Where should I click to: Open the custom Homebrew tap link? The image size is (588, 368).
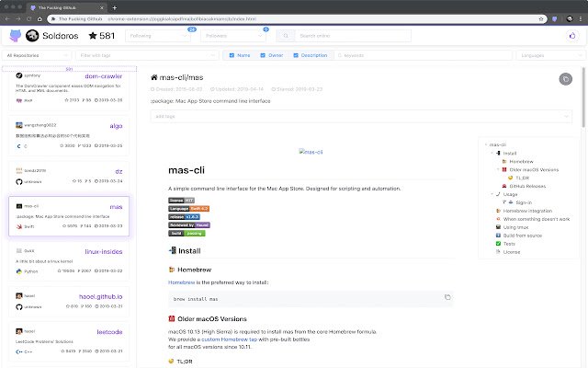click(x=229, y=339)
